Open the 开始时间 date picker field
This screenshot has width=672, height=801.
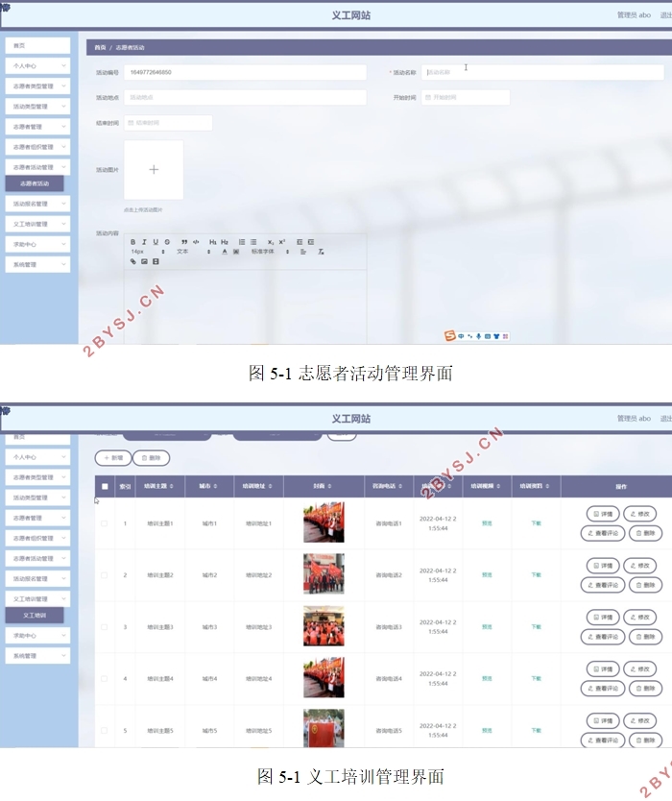[466, 98]
